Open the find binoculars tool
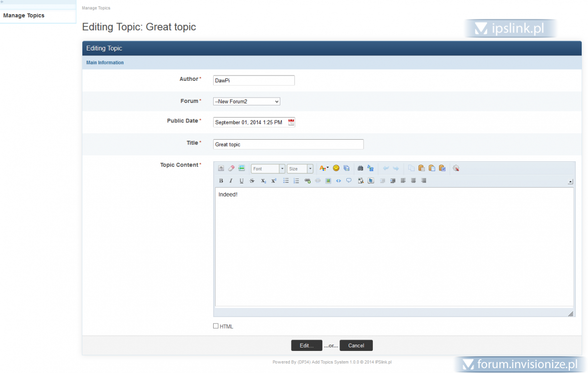588x373 pixels. [360, 168]
